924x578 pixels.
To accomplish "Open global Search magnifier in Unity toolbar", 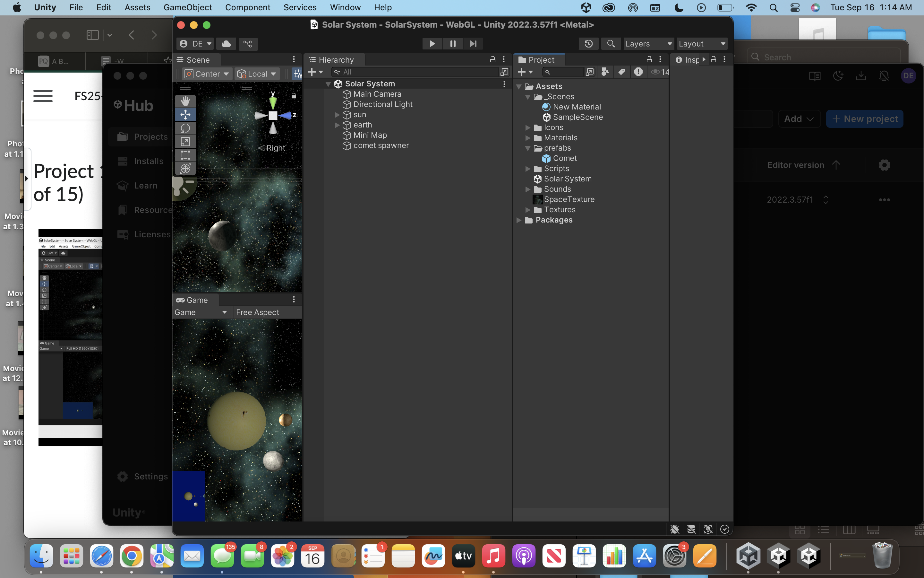I will 611,44.
